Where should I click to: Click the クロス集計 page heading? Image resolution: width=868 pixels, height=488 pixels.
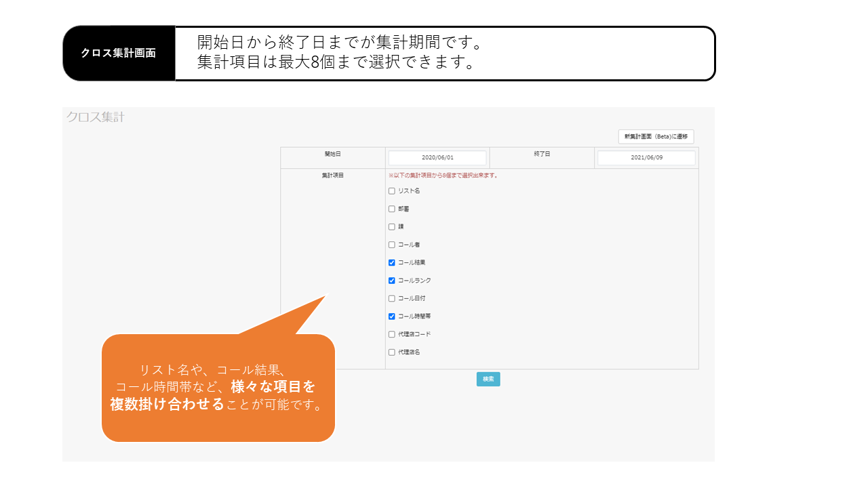coord(96,117)
